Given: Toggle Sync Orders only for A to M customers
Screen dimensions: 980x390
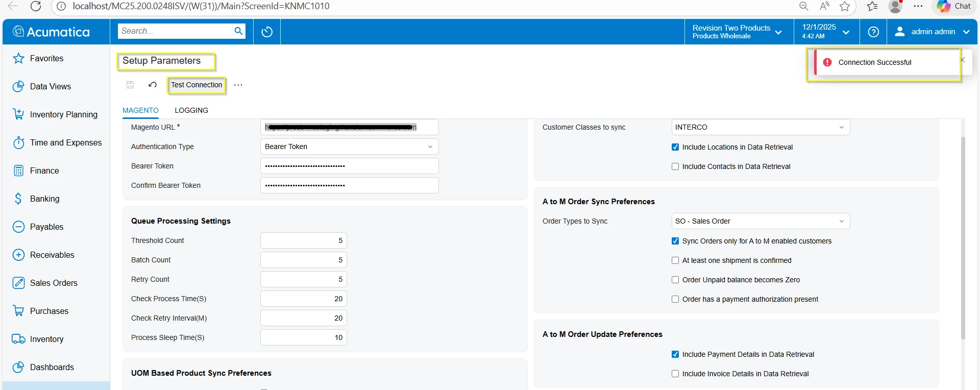Looking at the screenshot, I should pyautogui.click(x=675, y=241).
